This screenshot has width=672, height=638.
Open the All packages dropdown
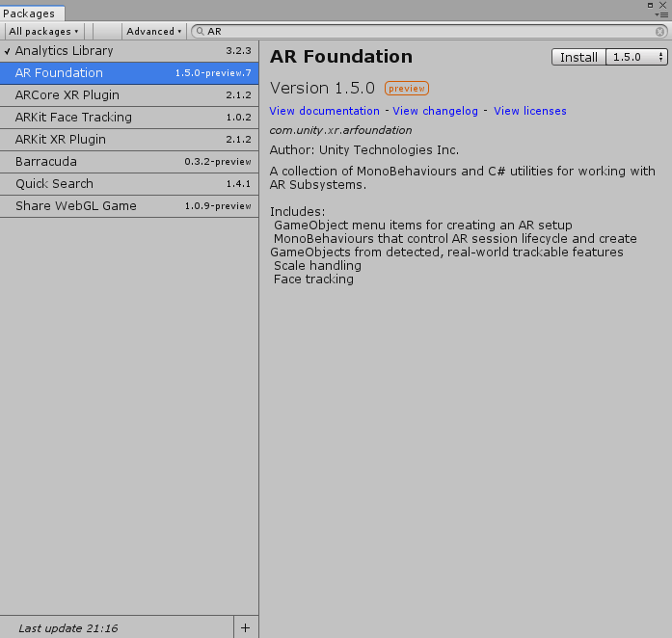click(43, 31)
